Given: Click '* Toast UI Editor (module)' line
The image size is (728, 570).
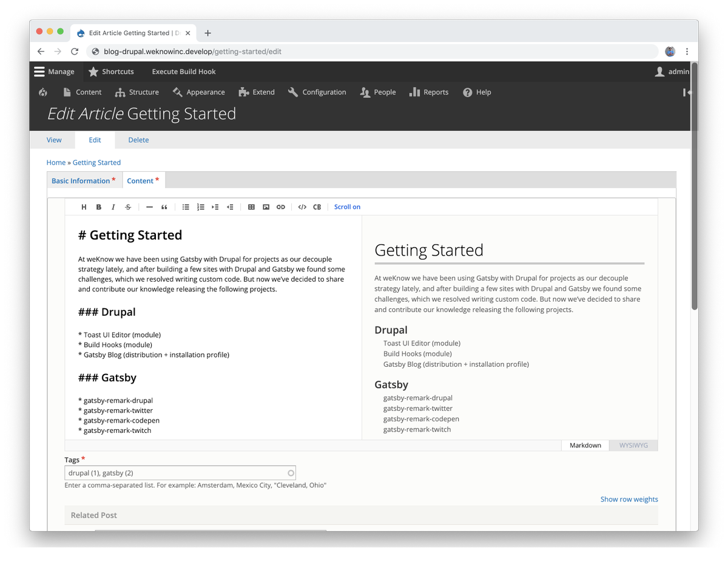Looking at the screenshot, I should (x=120, y=334).
